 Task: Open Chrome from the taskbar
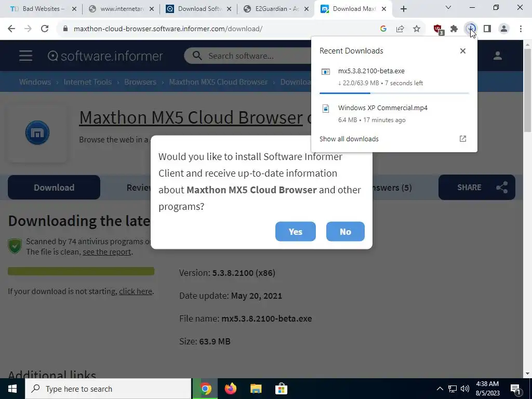coord(205,389)
